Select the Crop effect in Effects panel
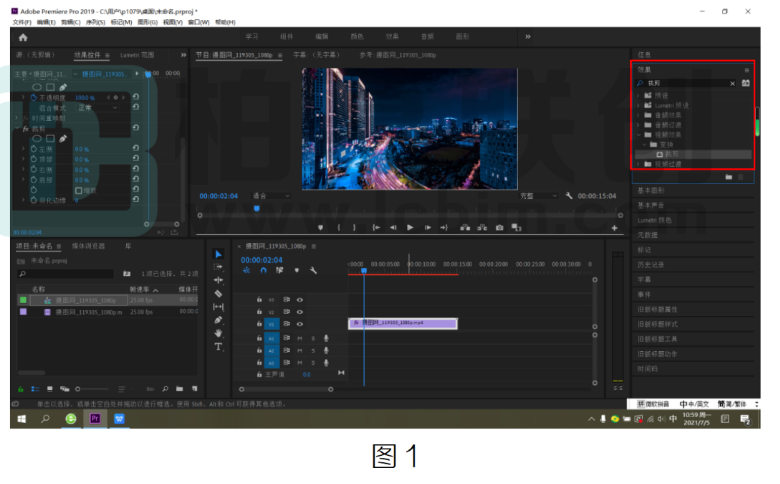Screen dimensions: 780x484 (693, 154)
